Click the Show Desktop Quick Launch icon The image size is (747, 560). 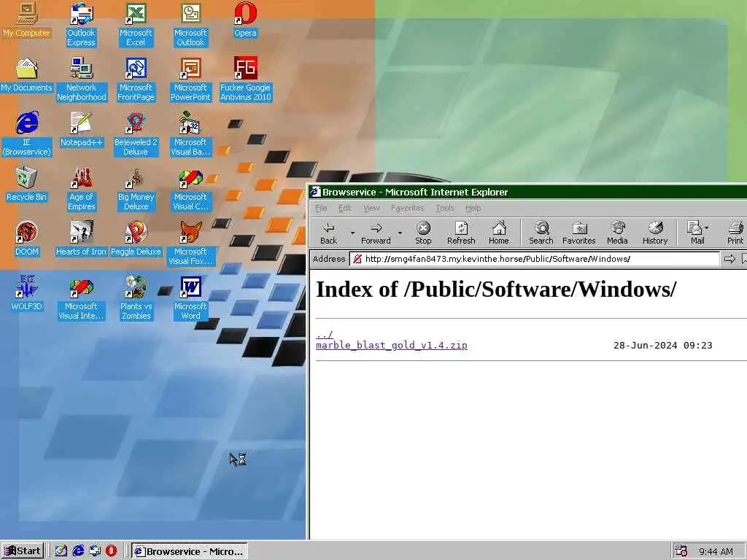[61, 551]
